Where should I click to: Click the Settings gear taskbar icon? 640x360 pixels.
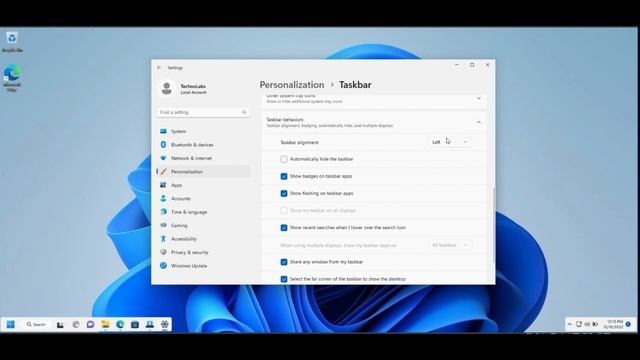click(164, 324)
